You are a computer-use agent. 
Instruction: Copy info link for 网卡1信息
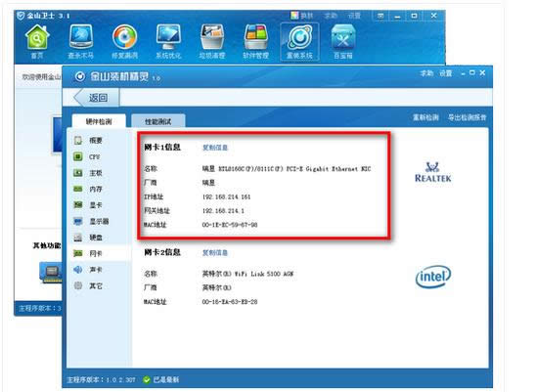click(215, 148)
